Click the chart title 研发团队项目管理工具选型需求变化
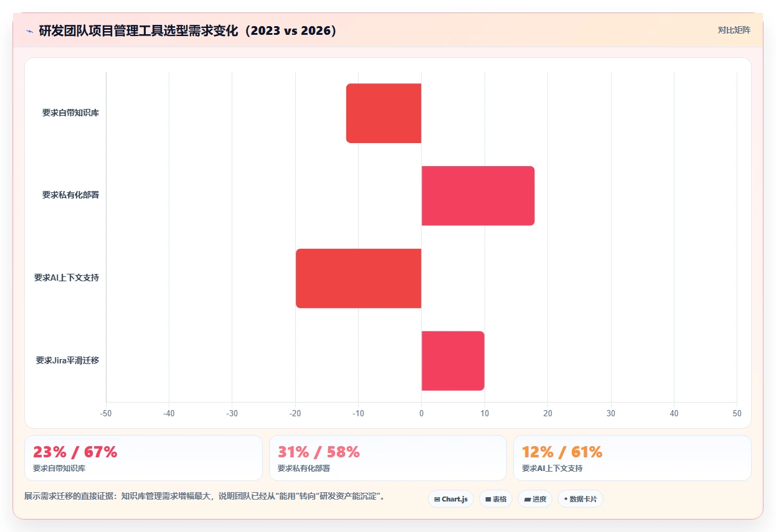 point(187,30)
